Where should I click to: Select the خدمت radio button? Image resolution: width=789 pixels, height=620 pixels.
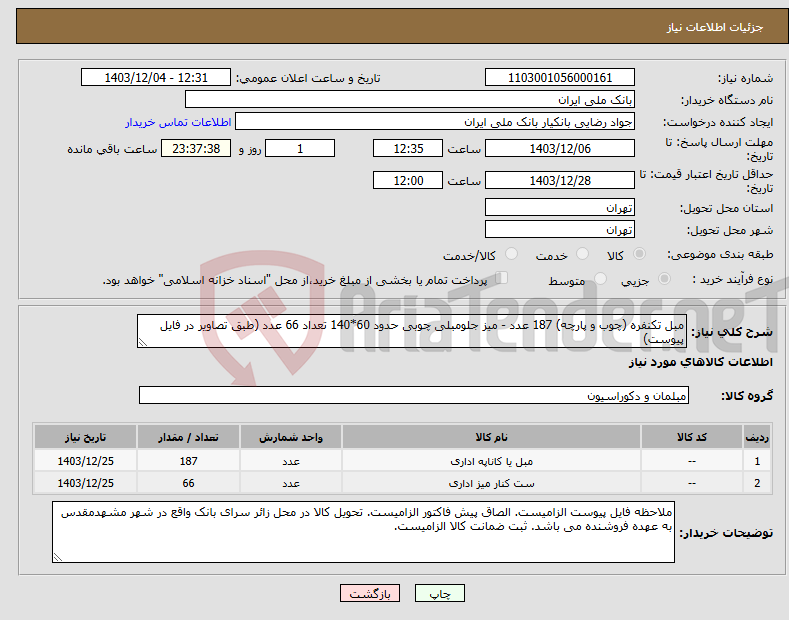point(582,254)
